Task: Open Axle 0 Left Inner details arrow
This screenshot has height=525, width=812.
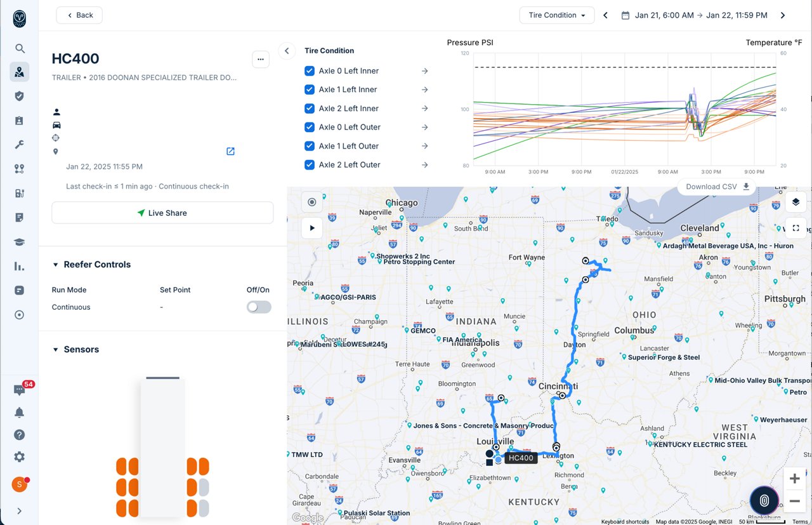Action: (x=425, y=71)
